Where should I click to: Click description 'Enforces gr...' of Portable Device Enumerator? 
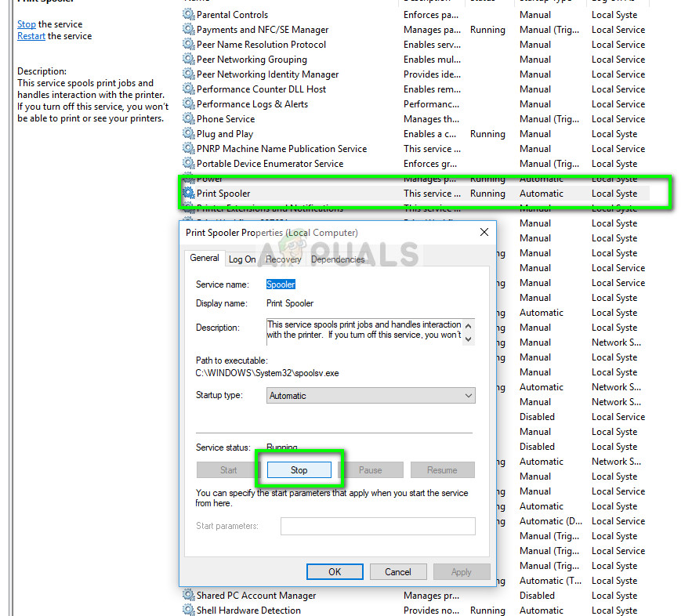tap(429, 164)
